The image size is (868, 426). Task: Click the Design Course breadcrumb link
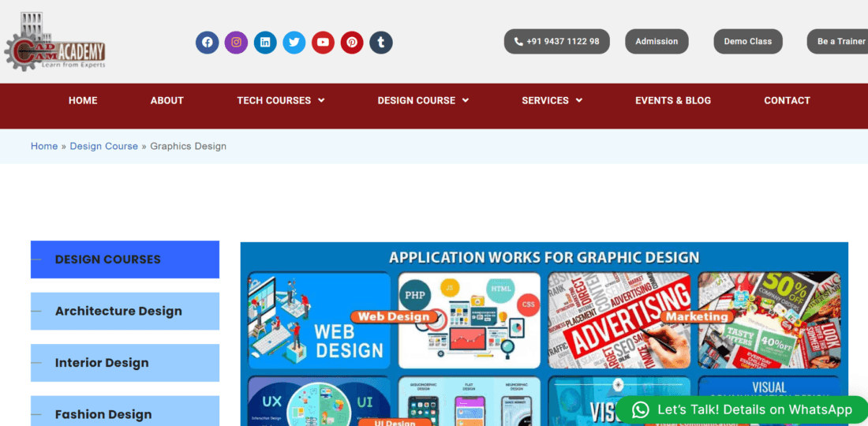point(103,146)
